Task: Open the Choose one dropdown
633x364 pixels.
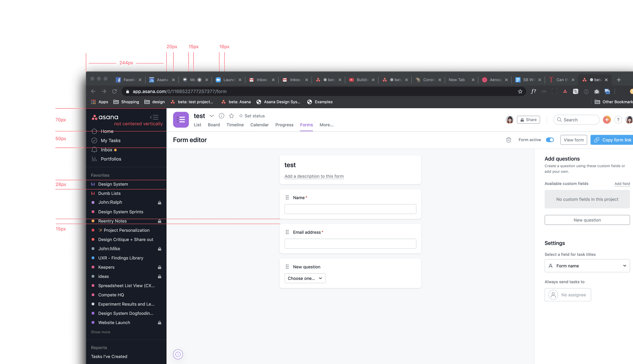Action: tap(305, 278)
